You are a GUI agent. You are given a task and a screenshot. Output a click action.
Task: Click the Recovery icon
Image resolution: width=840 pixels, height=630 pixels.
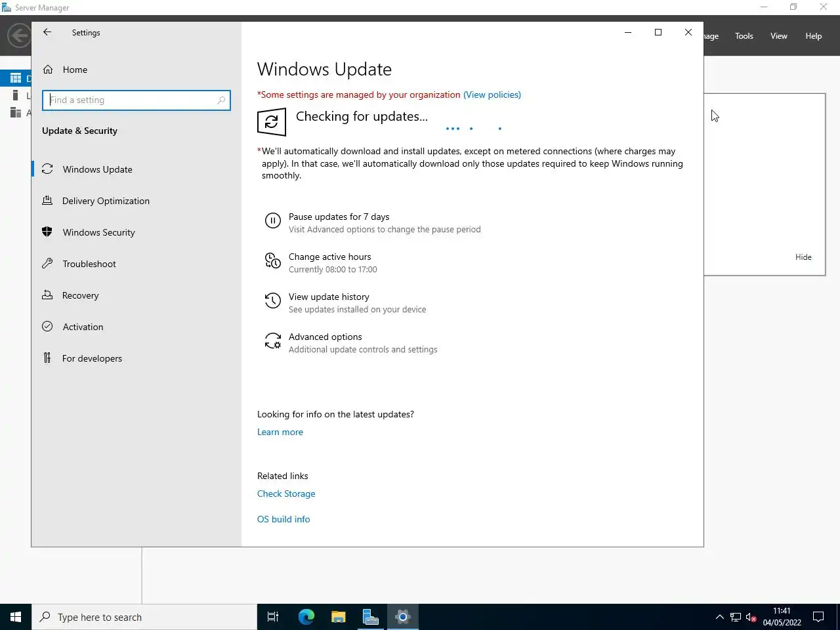(x=47, y=295)
